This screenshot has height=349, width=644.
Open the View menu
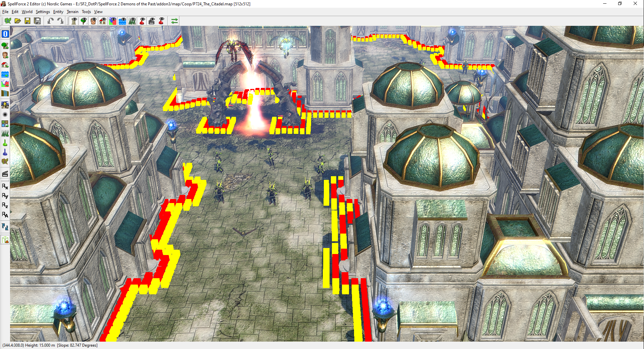pos(98,12)
